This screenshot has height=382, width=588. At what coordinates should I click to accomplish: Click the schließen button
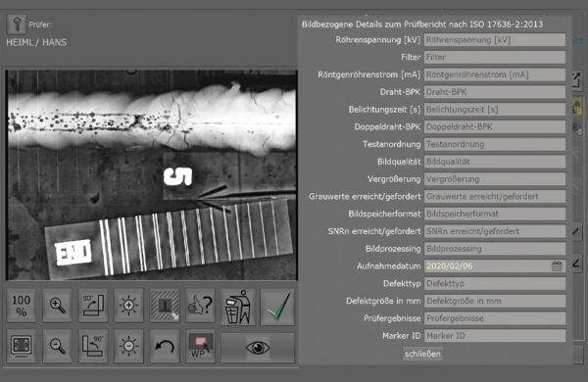click(x=422, y=354)
